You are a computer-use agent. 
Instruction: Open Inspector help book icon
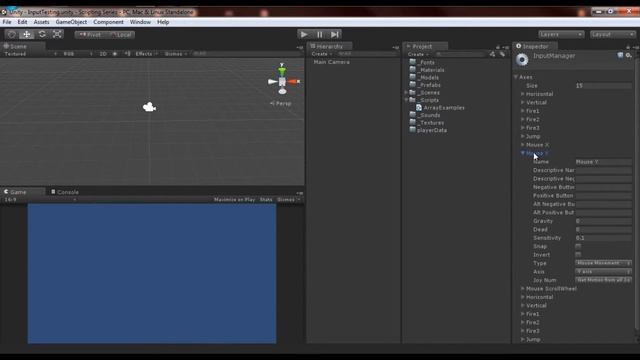pyautogui.click(x=620, y=55)
